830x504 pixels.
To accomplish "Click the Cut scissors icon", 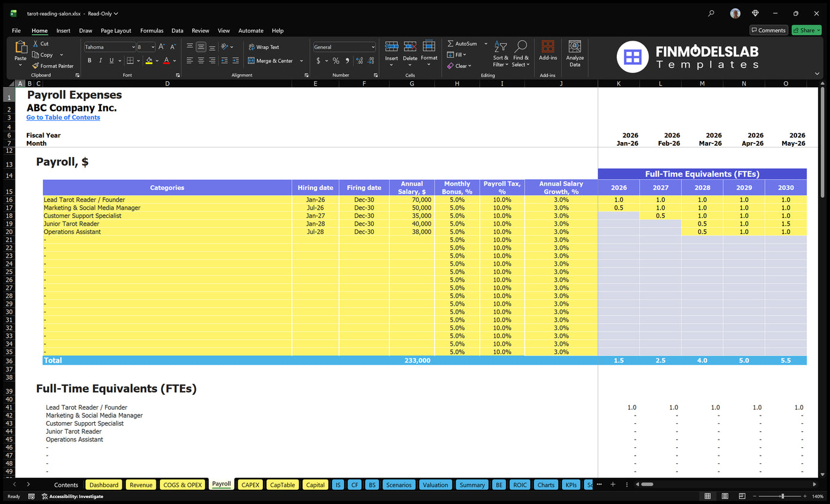I will [x=36, y=44].
